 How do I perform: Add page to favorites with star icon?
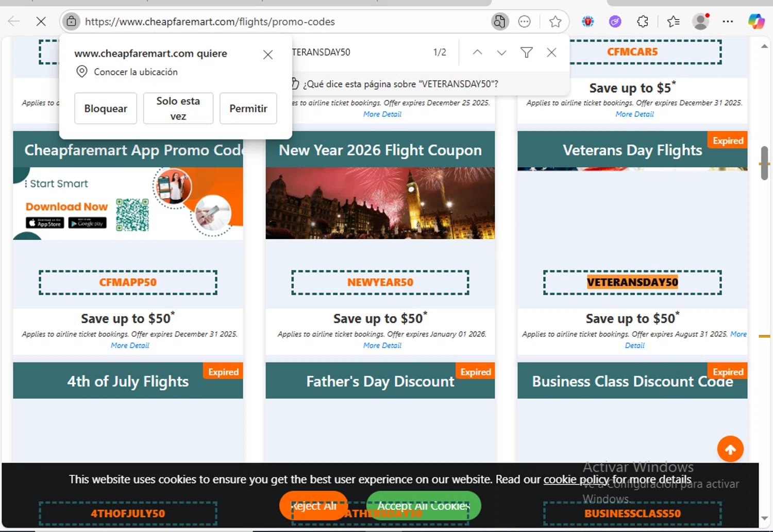[555, 22]
